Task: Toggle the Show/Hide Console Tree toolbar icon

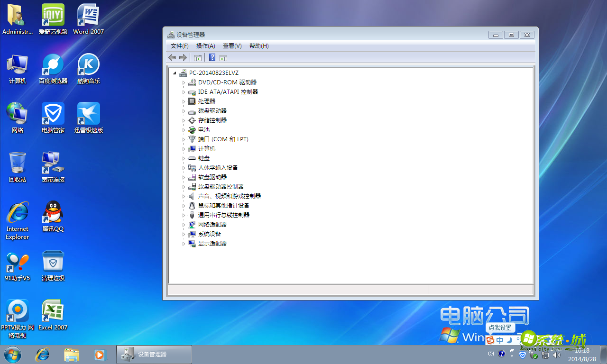Action: click(x=198, y=57)
